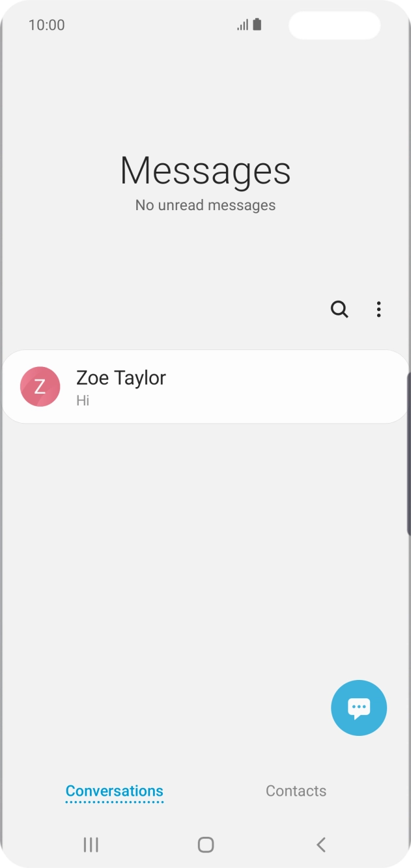411x868 pixels.
Task: Switch to the Contacts tab
Action: (296, 791)
